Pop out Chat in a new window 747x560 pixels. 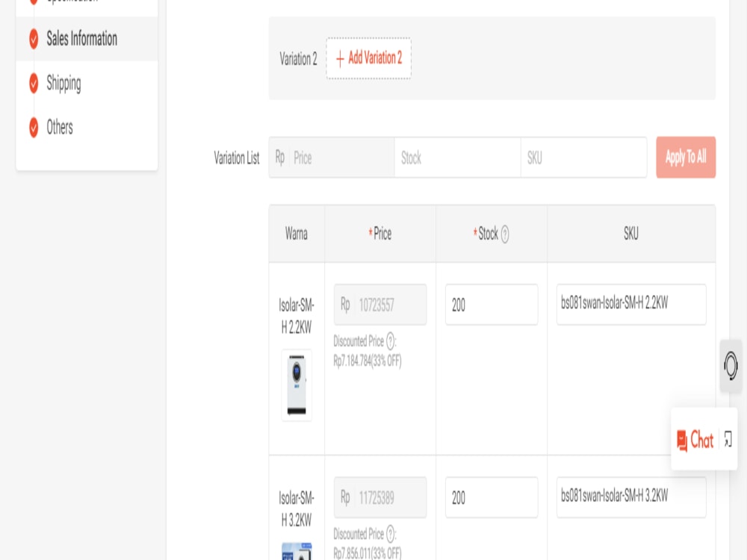coord(728,441)
